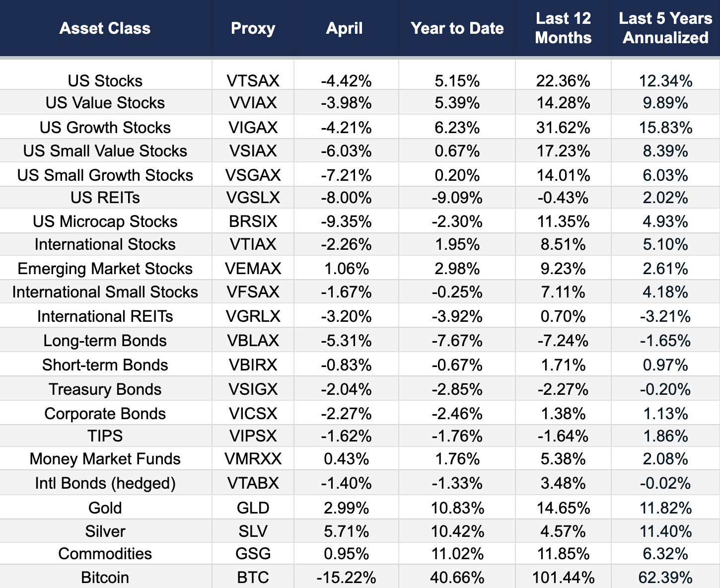Image resolution: width=720 pixels, height=588 pixels.
Task: Click the Bitcoin row label
Action: click(105, 577)
